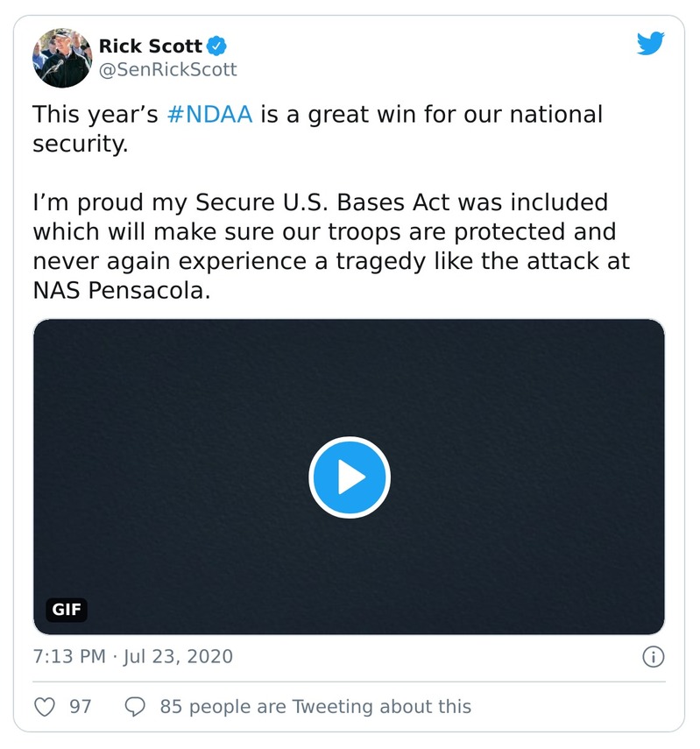Click the reply speech bubble icon
700x749 pixels.
[136, 706]
